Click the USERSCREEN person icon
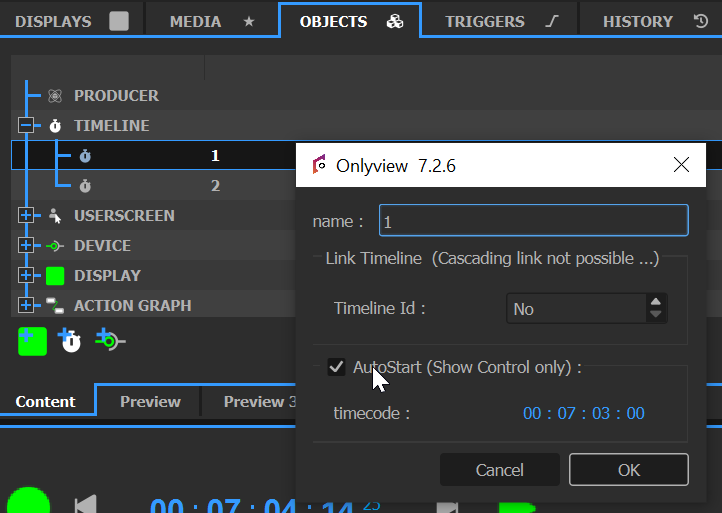This screenshot has height=513, width=722. [x=55, y=216]
